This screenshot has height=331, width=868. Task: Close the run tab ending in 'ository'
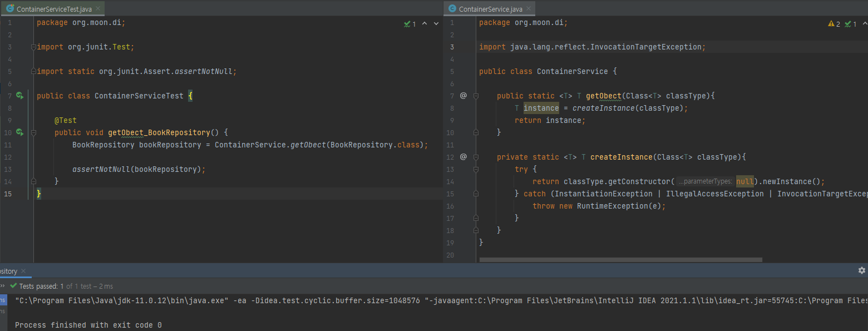click(x=24, y=271)
